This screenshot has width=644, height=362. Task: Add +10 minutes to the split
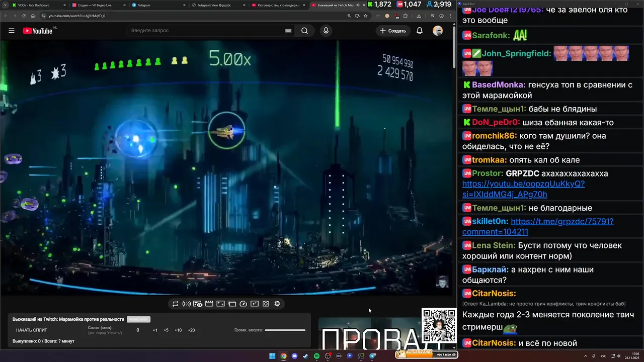(178, 330)
